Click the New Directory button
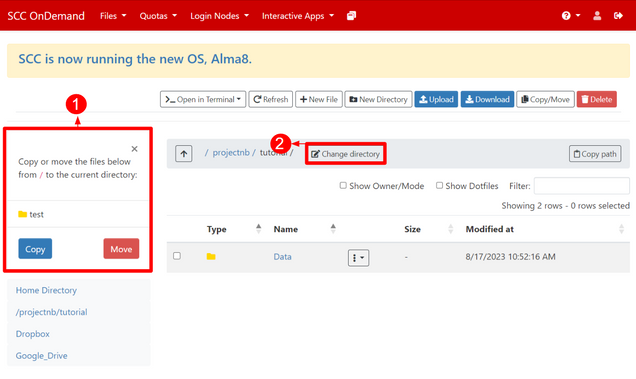The height and width of the screenshot is (379, 636). [x=378, y=99]
